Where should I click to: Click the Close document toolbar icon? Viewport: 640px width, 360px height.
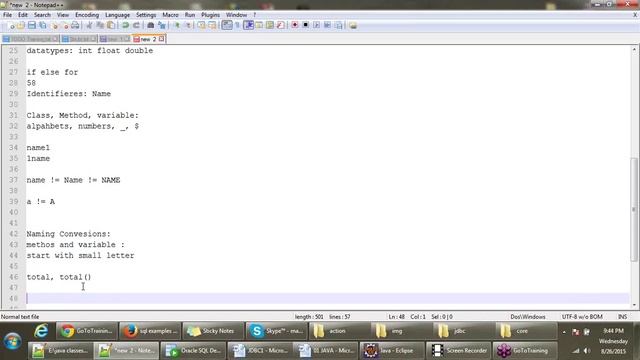click(55, 25)
